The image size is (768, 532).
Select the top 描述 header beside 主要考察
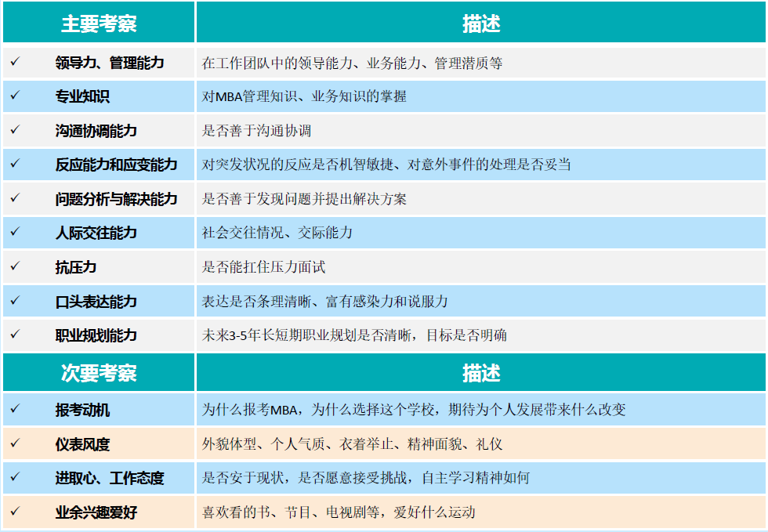(480, 24)
